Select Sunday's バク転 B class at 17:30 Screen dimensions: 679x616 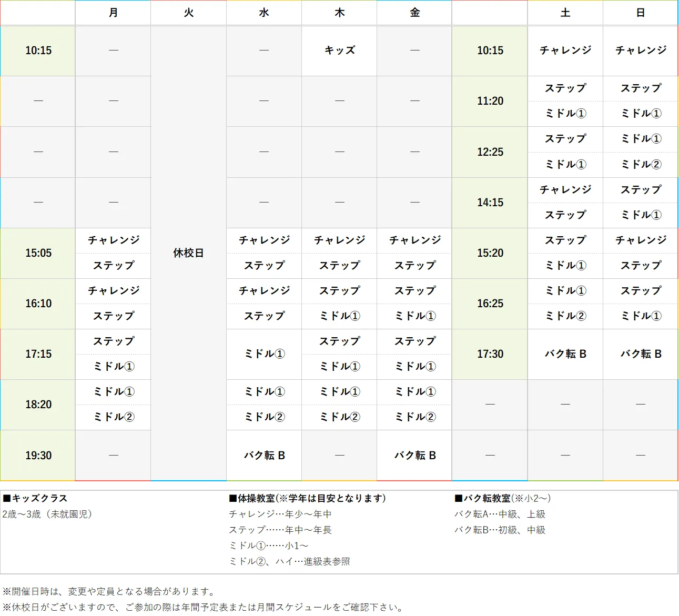tap(640, 354)
